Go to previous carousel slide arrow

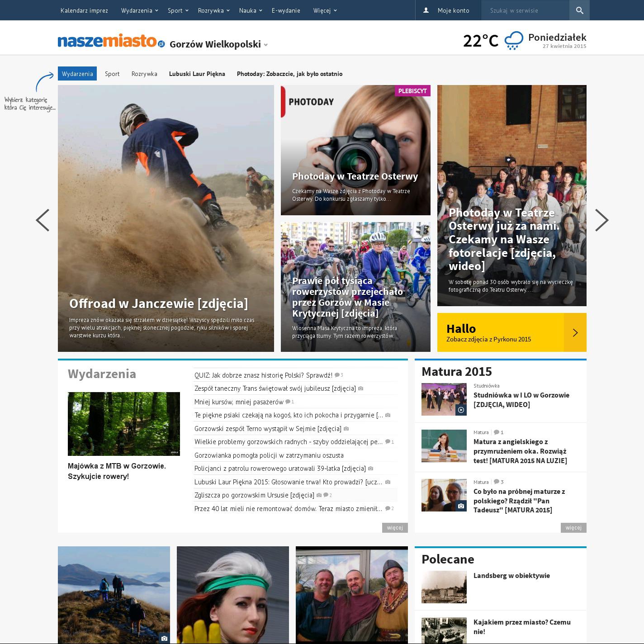(x=43, y=220)
